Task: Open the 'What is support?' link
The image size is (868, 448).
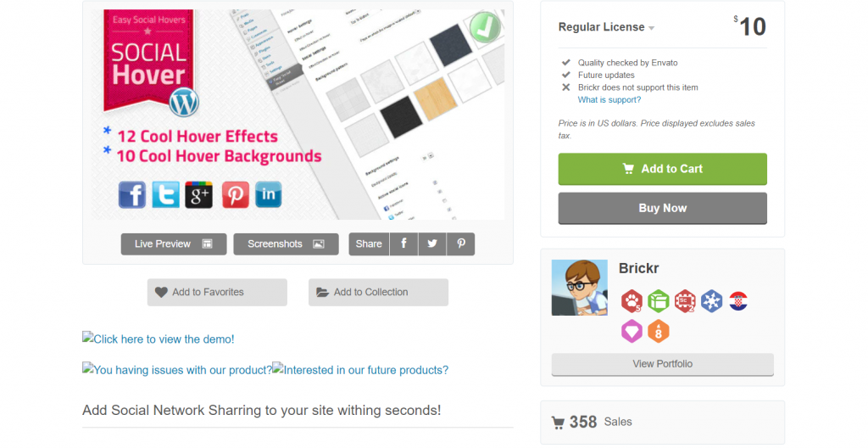Action: (609, 100)
